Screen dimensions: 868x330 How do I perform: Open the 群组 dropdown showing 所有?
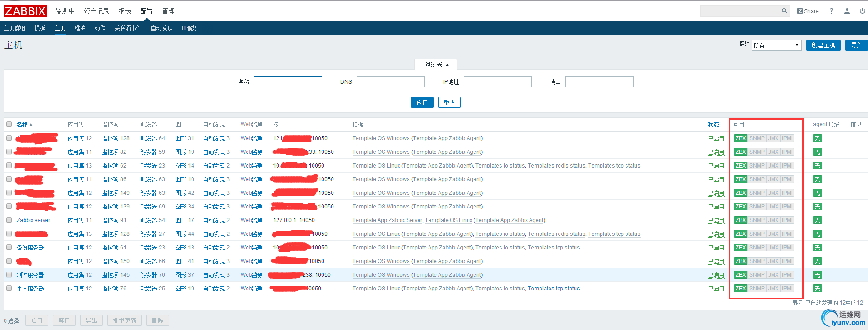tap(776, 45)
